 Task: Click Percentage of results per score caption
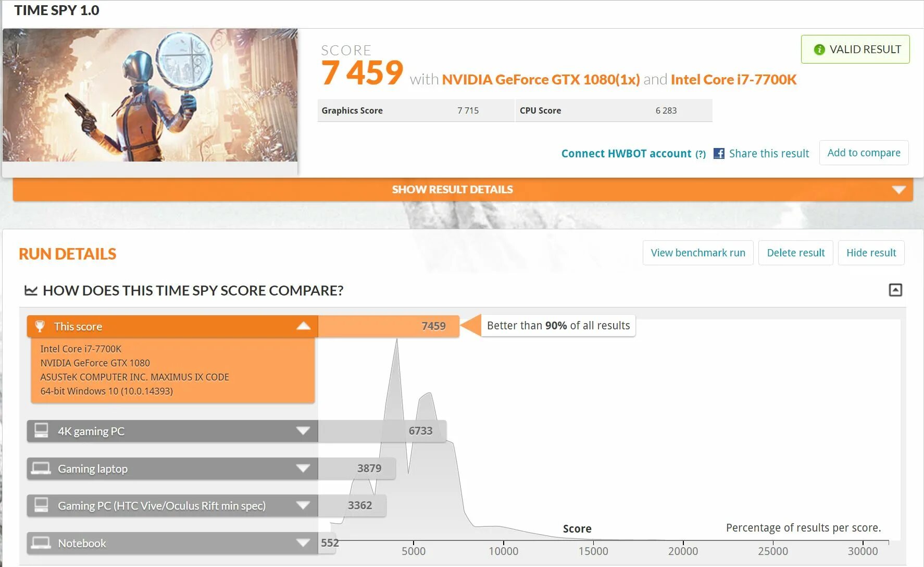[804, 527]
